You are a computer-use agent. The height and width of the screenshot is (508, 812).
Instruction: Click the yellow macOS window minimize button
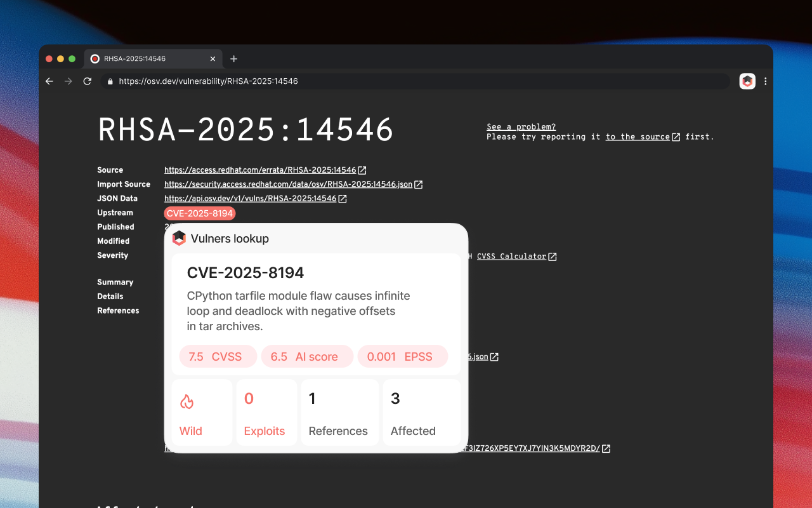(x=60, y=58)
